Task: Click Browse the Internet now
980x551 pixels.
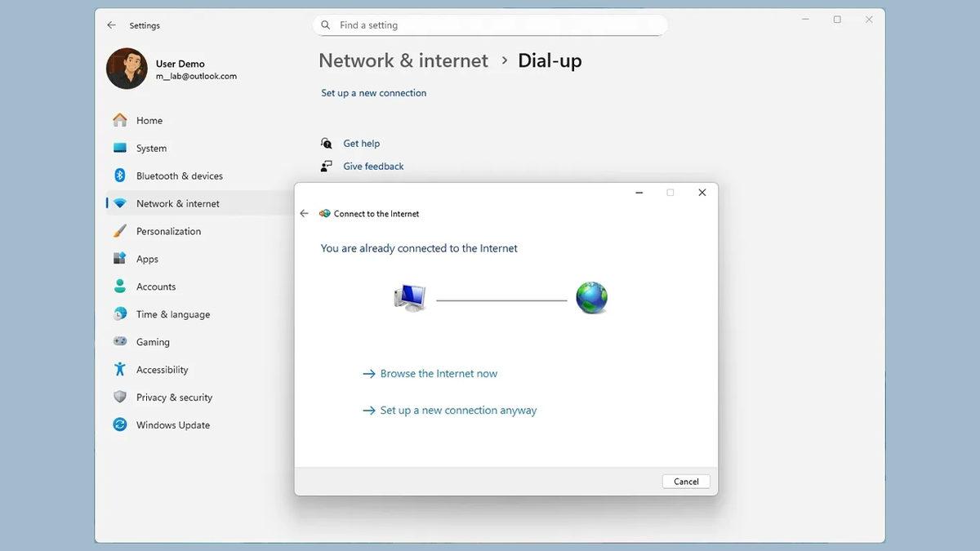Action: [439, 374]
